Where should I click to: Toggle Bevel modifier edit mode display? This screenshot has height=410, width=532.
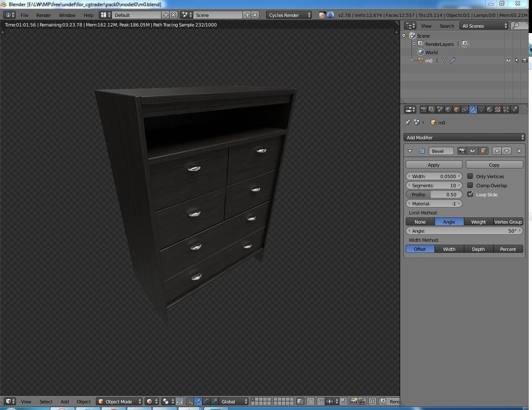tap(483, 151)
